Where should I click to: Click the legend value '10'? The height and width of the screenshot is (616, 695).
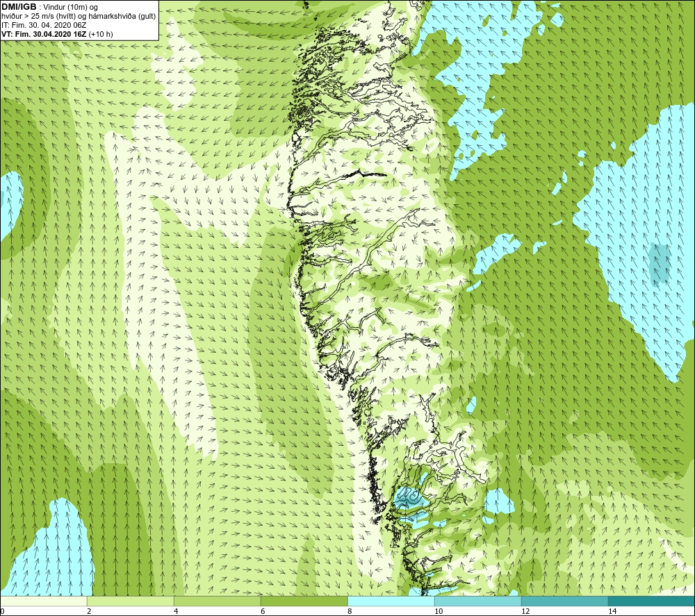point(439,611)
